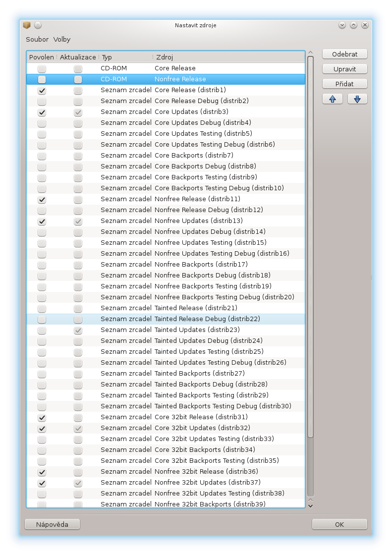Screen dimensions: 392x555
Task: Click the move-up arrow button
Action: tap(333, 99)
